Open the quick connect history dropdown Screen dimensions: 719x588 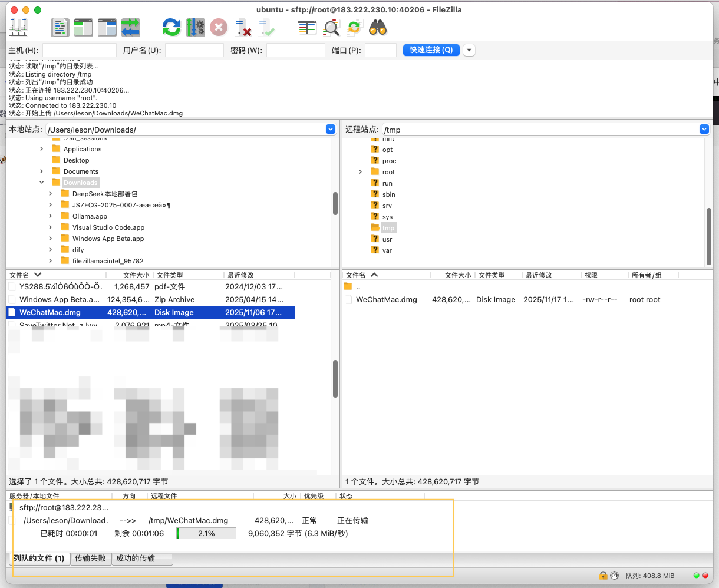point(469,50)
